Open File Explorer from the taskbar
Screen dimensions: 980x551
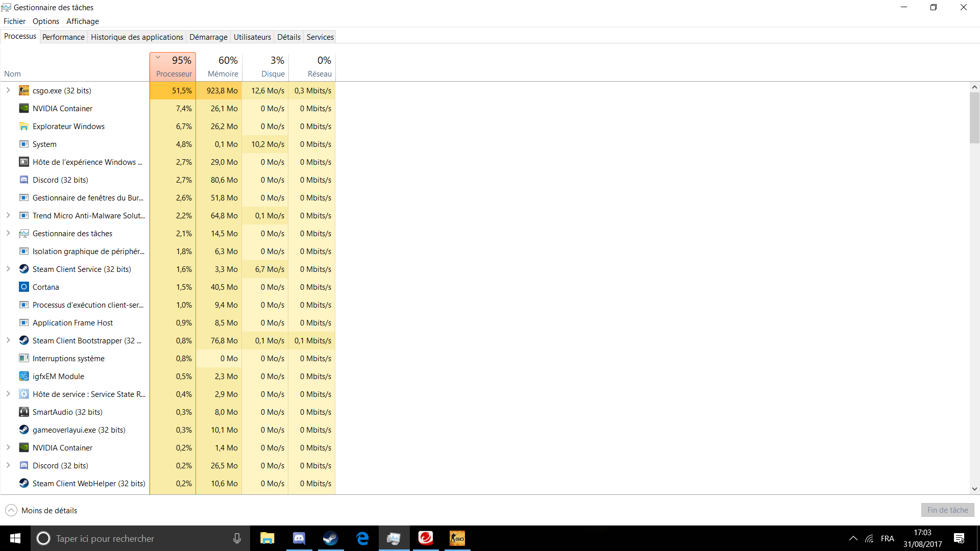coord(267,538)
